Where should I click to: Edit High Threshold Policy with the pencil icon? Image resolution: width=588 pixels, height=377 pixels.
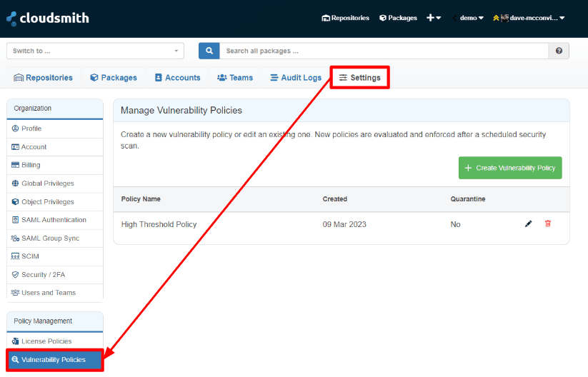pos(528,223)
